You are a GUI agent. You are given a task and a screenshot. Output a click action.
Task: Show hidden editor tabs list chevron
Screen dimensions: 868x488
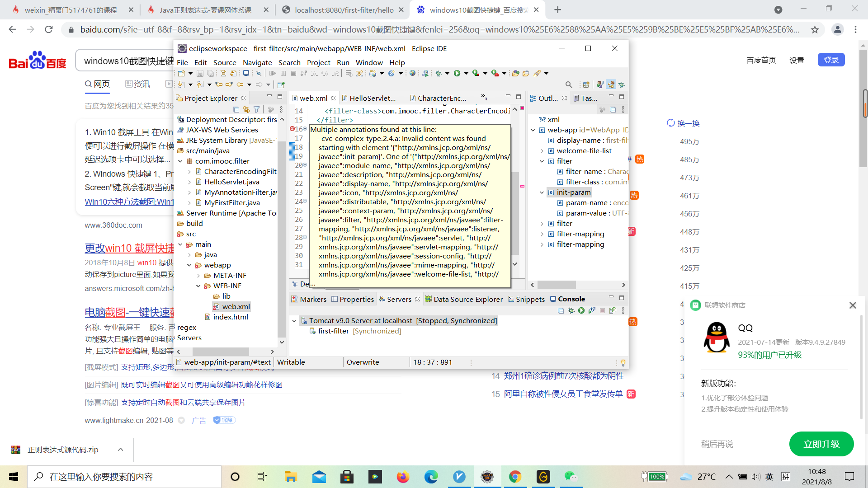(484, 97)
